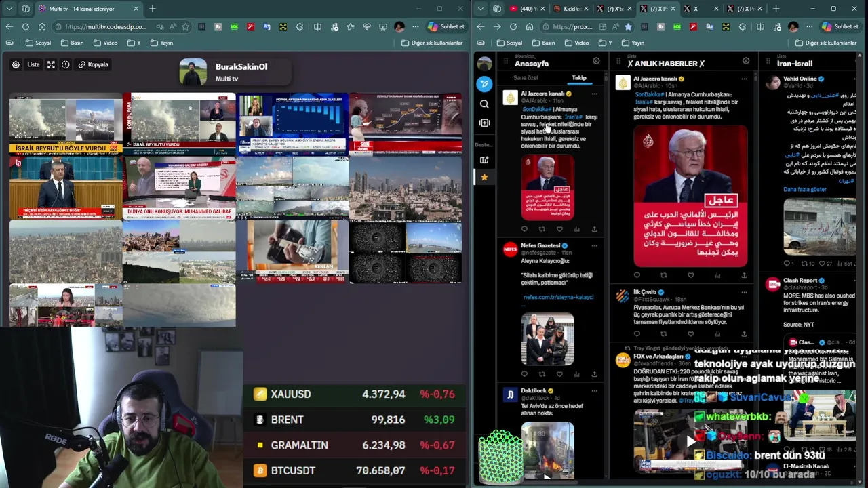
Task: Play the FOX ve Arkadaşları video
Action: pyautogui.click(x=690, y=441)
